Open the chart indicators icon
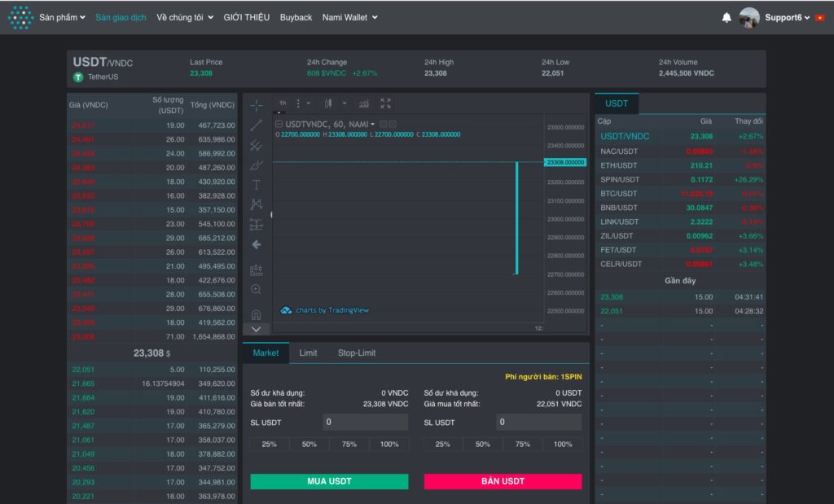 pos(364,103)
